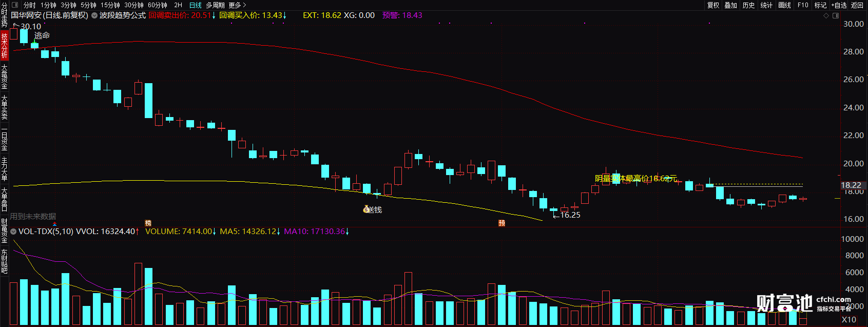Open the 统计 statistics button
This screenshot has height=327, width=868.
(766, 5)
